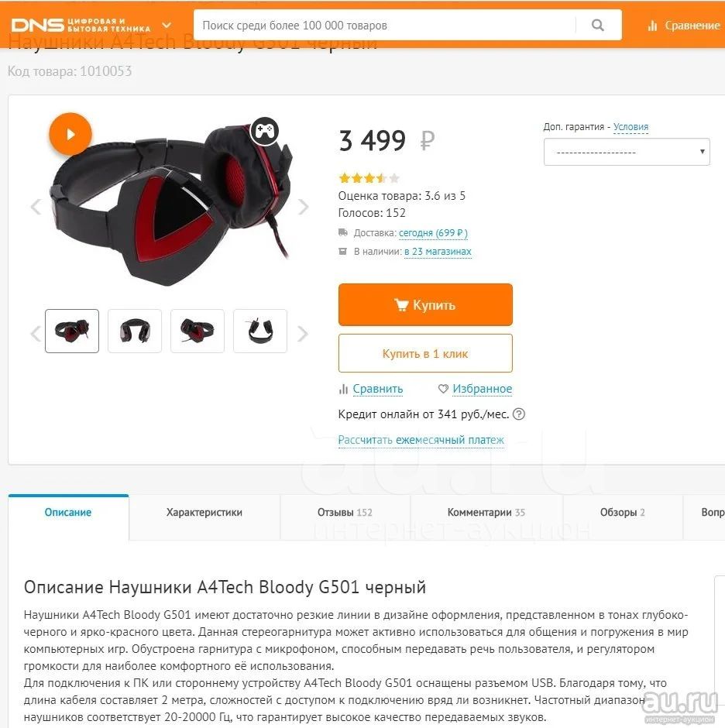725x728 pixels.
Task: Advance thumbnail strip with right chevron
Action: 302,333
